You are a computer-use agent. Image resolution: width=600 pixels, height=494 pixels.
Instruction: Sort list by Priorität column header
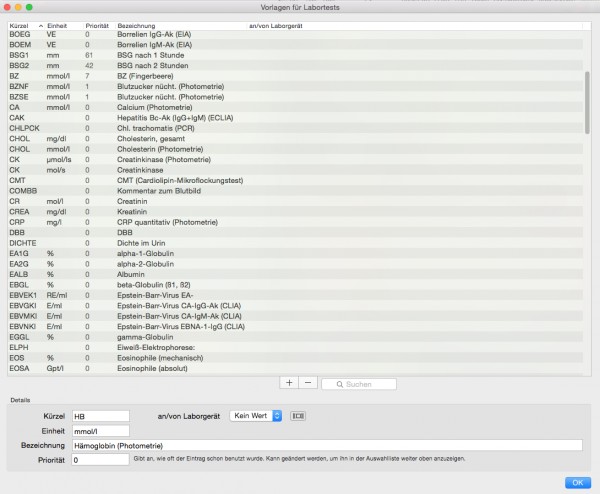click(x=99, y=26)
